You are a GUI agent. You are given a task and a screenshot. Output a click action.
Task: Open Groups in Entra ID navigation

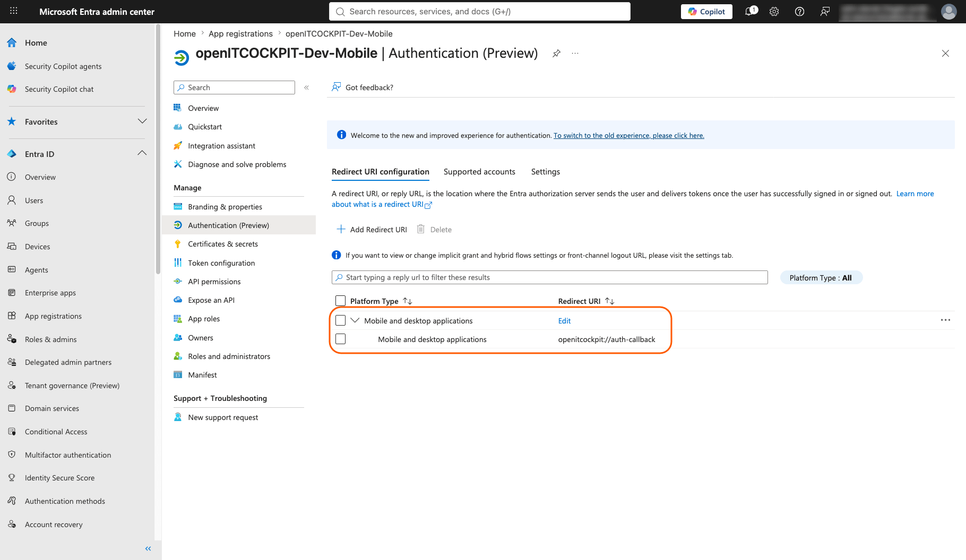[x=37, y=223]
